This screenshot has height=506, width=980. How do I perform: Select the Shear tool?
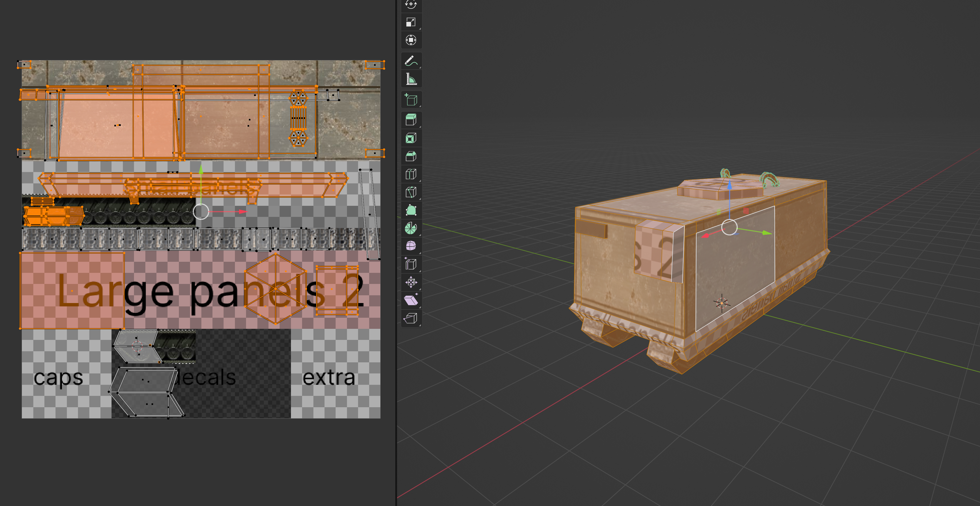point(411,300)
